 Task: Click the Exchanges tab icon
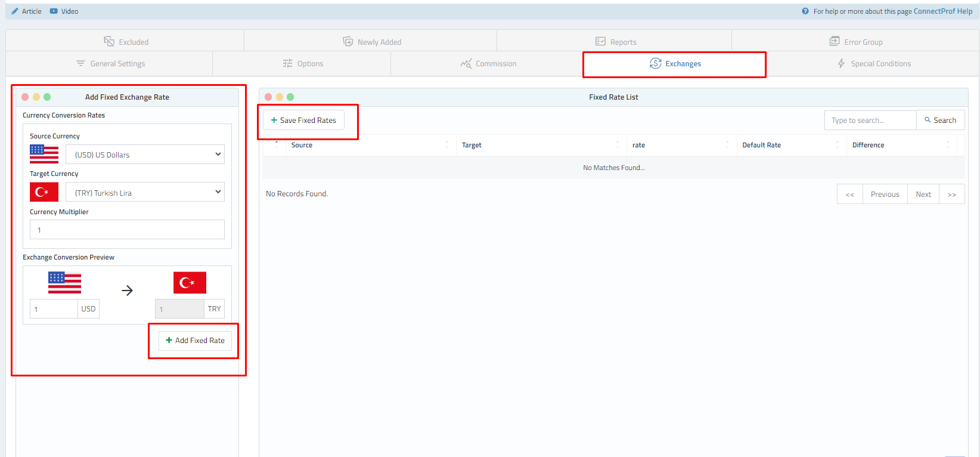tap(655, 63)
